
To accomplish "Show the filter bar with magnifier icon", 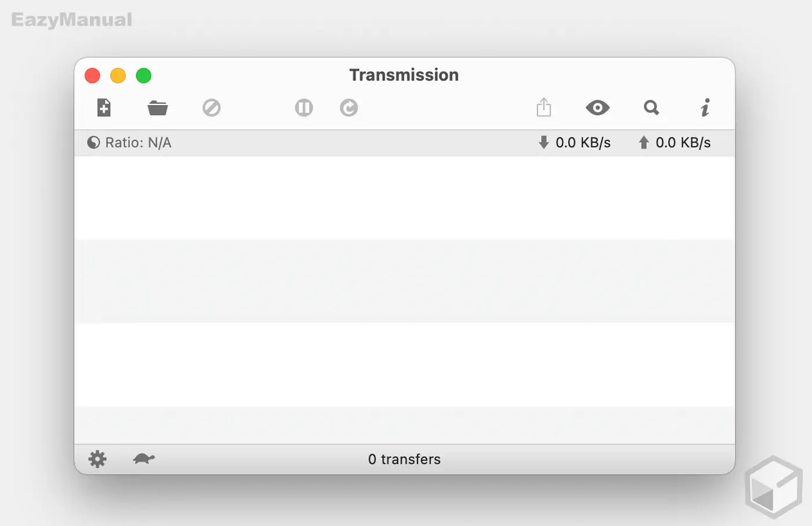I will click(x=651, y=108).
